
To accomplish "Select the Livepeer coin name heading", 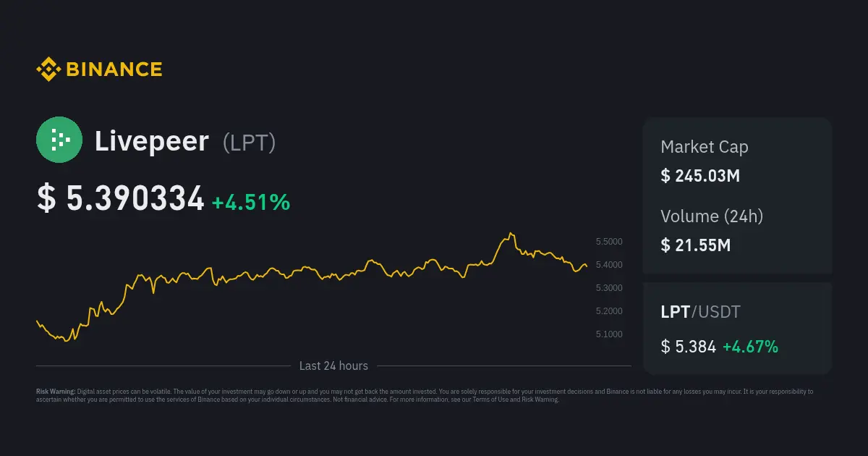I will tap(152, 141).
